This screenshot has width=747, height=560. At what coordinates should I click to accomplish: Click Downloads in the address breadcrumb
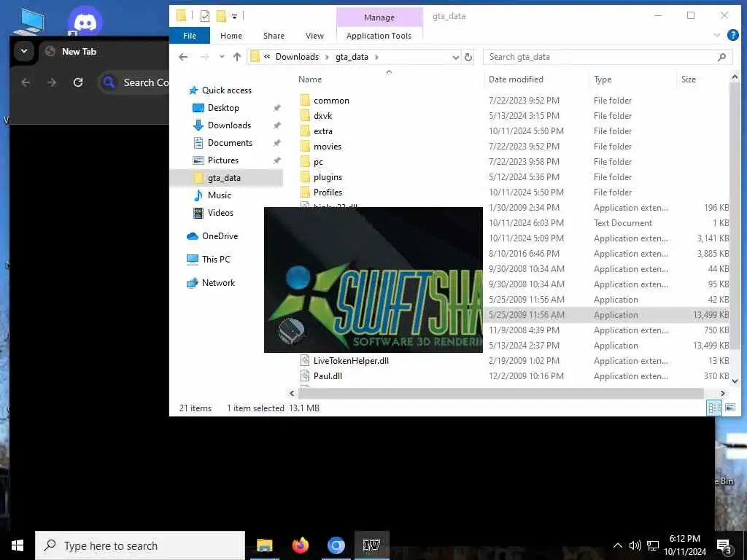(x=297, y=57)
